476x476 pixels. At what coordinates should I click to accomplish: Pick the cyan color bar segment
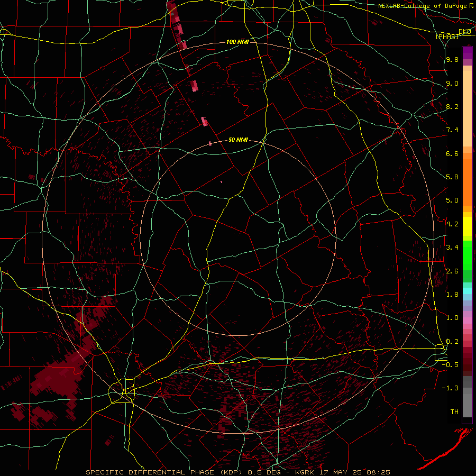pos(467,291)
